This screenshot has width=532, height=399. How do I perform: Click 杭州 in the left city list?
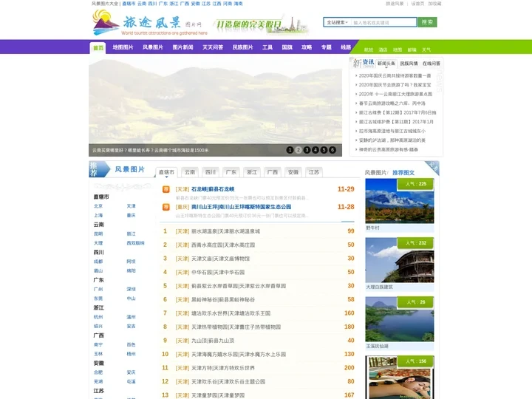click(98, 317)
